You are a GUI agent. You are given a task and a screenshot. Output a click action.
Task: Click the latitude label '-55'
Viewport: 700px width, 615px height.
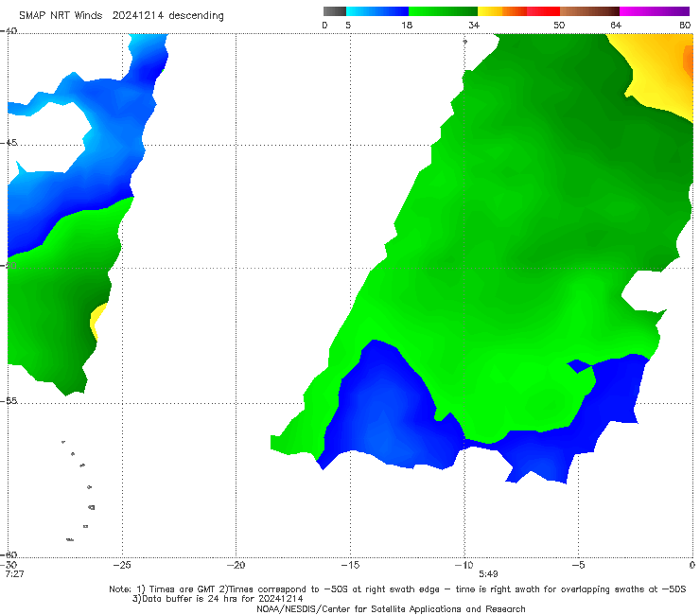[x=9, y=401]
